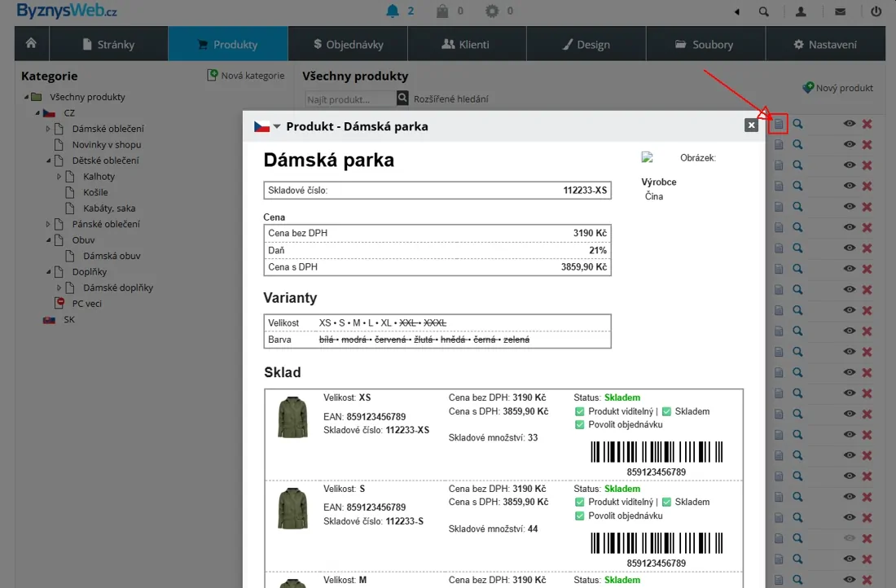896x588 pixels.
Task: Collapse the Obuv category
Action: tap(49, 240)
